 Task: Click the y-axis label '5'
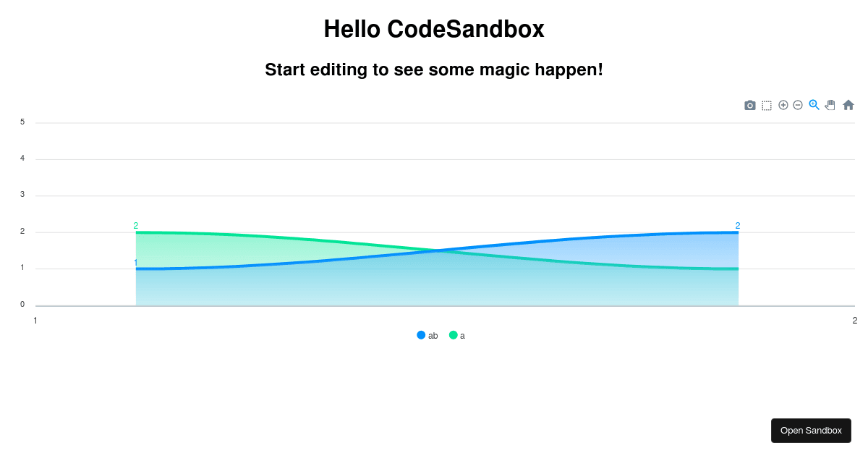coord(21,121)
